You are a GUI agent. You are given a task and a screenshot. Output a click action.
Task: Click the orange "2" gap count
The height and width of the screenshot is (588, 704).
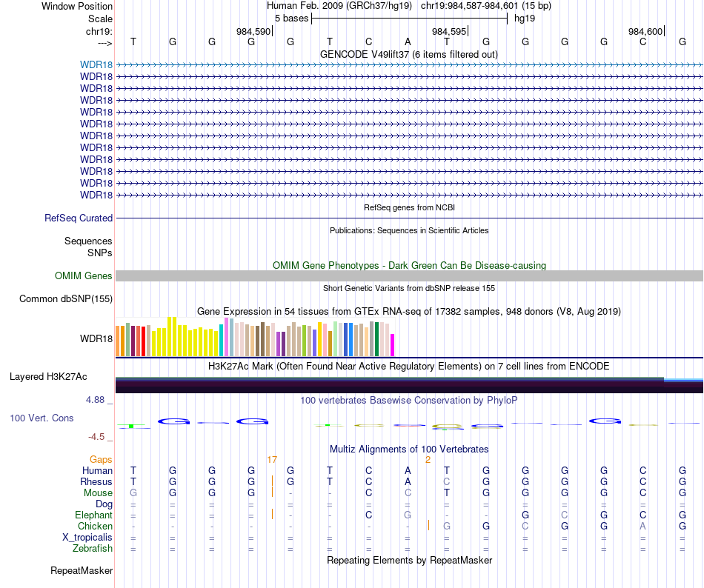(x=428, y=460)
